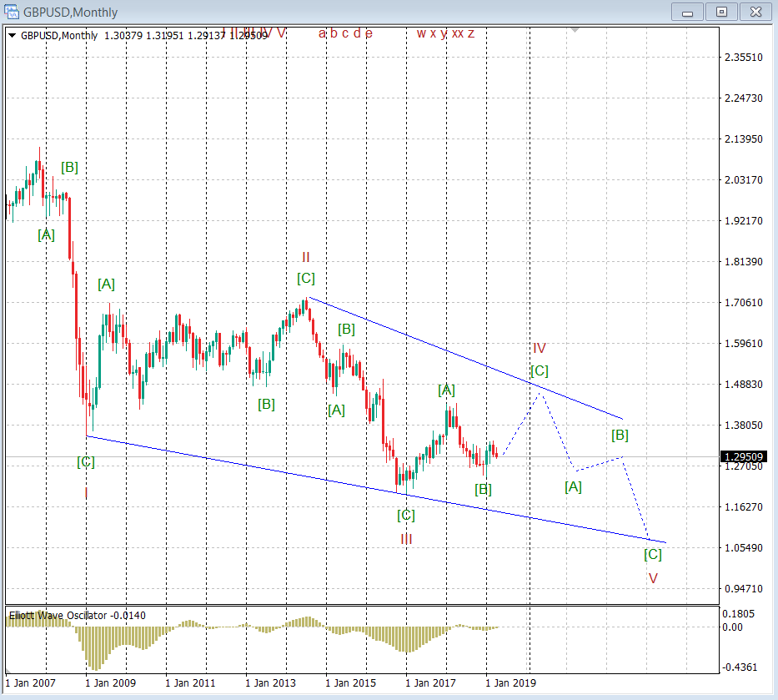Image resolution: width=778 pixels, height=700 pixels.
Task: Click the 2.35510 price axis label
Action: tap(743, 58)
